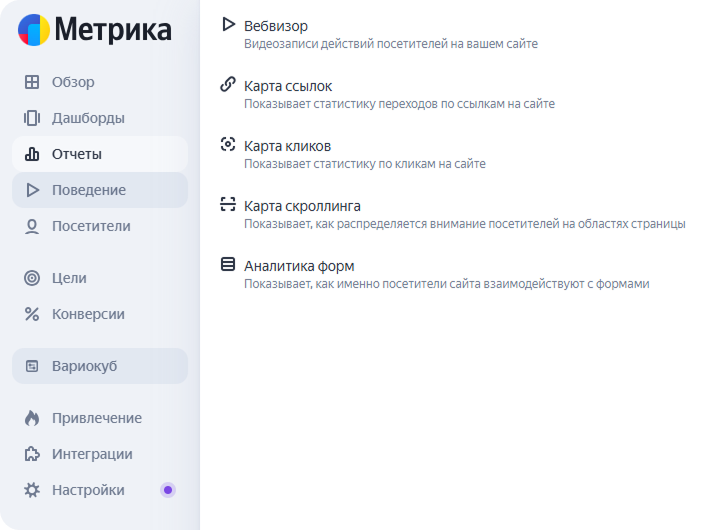This screenshot has width=713, height=530.
Task: Click the Карта ссылок chain link icon
Action: pos(228,84)
